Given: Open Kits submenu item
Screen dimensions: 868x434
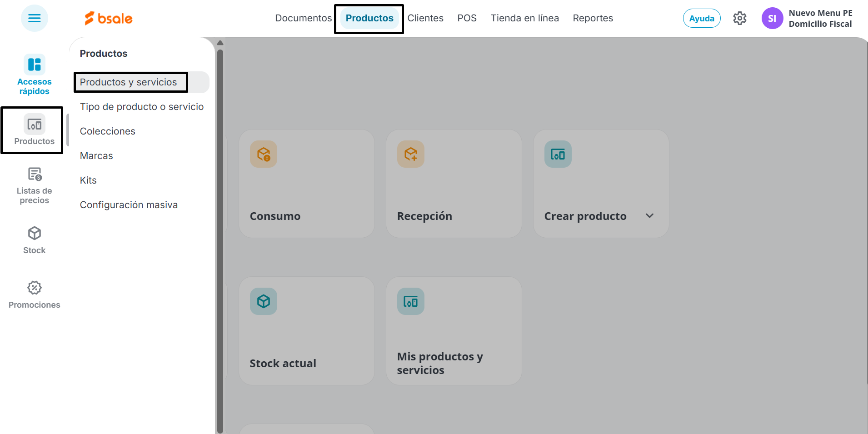Looking at the screenshot, I should 88,180.
